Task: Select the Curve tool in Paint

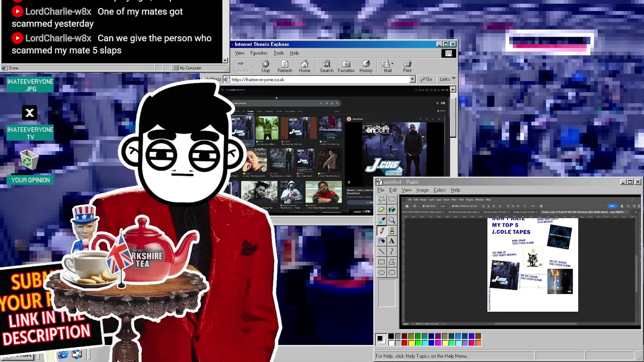Action: pos(392,251)
